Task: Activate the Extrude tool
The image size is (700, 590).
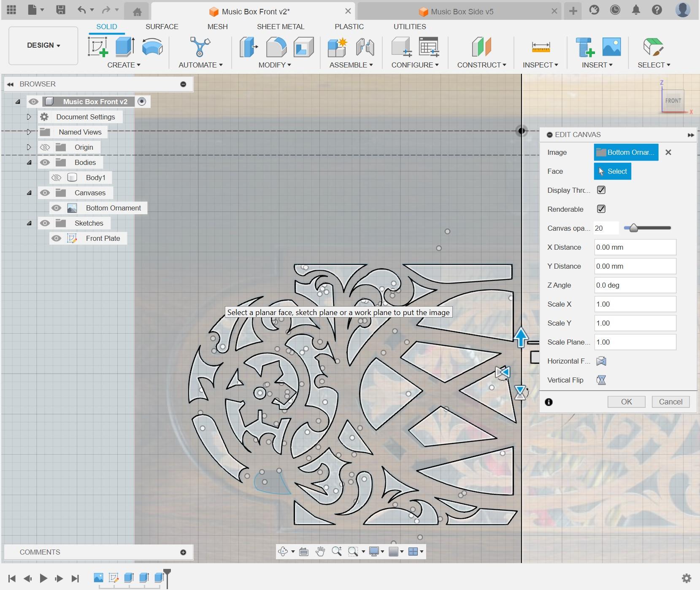Action: click(x=124, y=47)
